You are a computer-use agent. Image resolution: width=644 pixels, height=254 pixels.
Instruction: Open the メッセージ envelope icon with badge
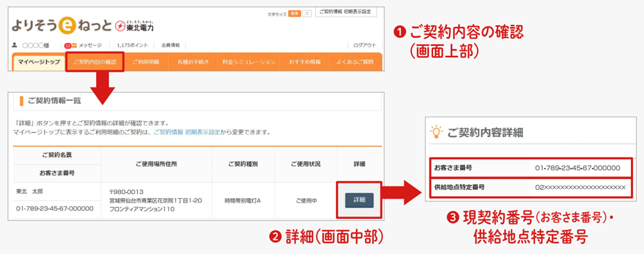click(x=71, y=45)
